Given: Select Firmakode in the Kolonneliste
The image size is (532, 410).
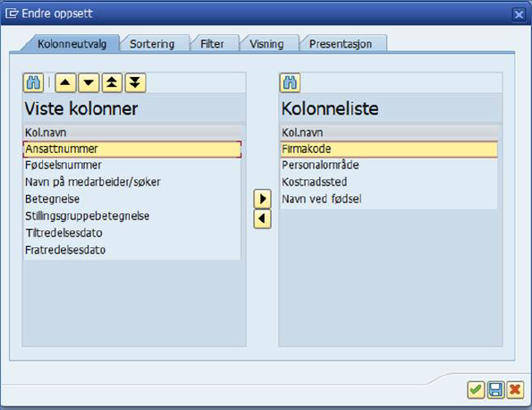Looking at the screenshot, I should click(389, 149).
